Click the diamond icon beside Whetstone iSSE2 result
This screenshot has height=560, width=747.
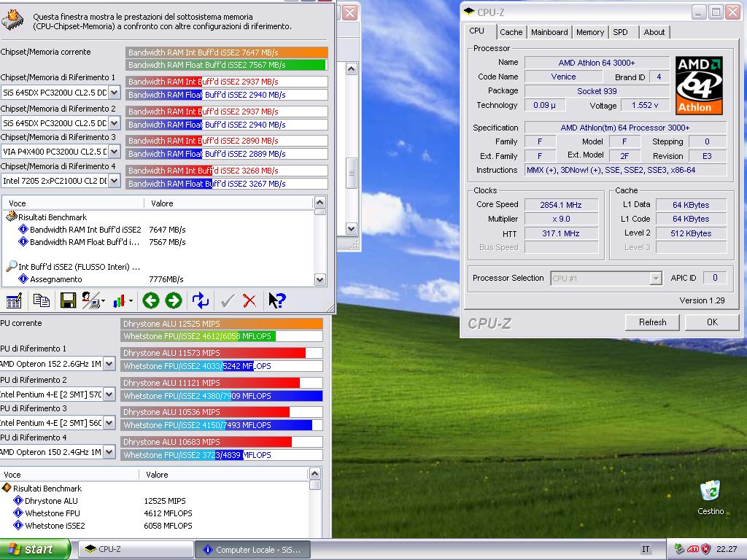pyautogui.click(x=18, y=525)
